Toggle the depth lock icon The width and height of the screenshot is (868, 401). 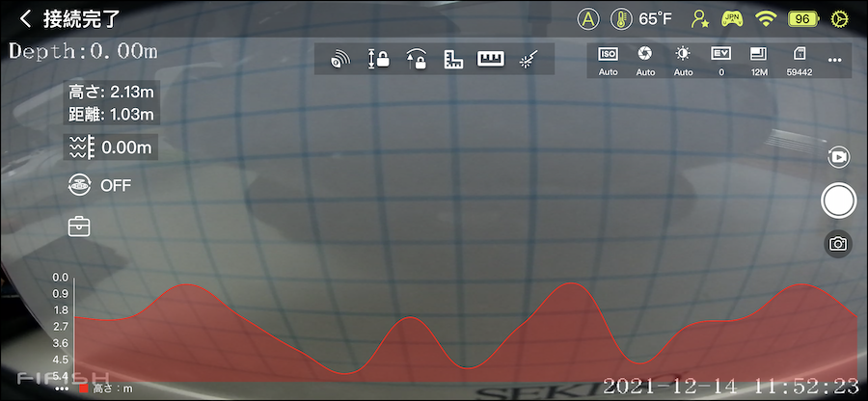[378, 60]
